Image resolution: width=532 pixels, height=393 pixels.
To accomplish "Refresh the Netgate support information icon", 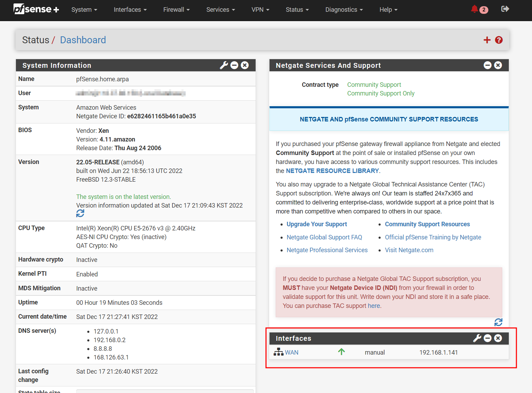I will coord(498,322).
